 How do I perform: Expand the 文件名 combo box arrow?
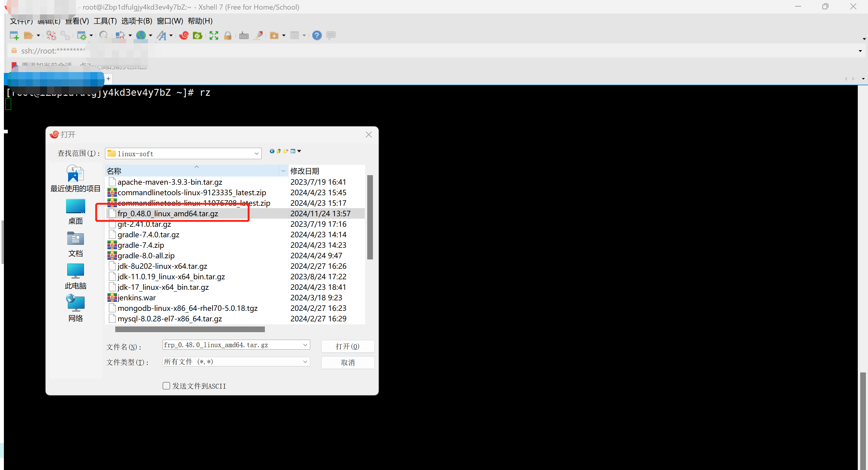click(x=305, y=344)
